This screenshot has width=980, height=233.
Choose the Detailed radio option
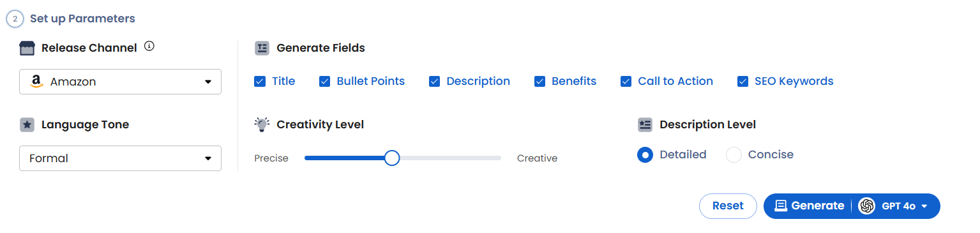[x=645, y=154]
